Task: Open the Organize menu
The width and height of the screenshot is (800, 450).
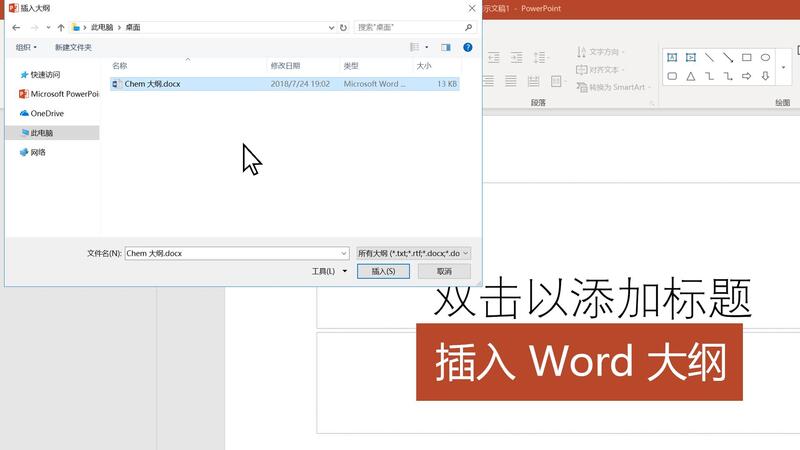Action: (26, 47)
